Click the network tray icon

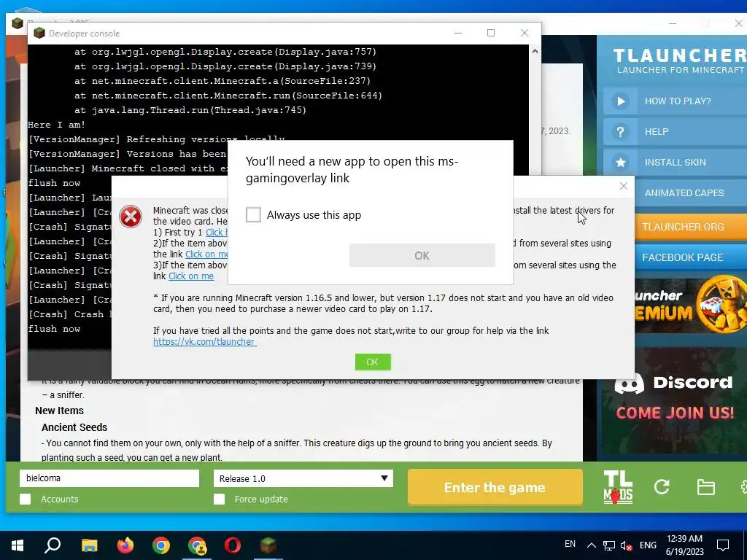coord(609,545)
